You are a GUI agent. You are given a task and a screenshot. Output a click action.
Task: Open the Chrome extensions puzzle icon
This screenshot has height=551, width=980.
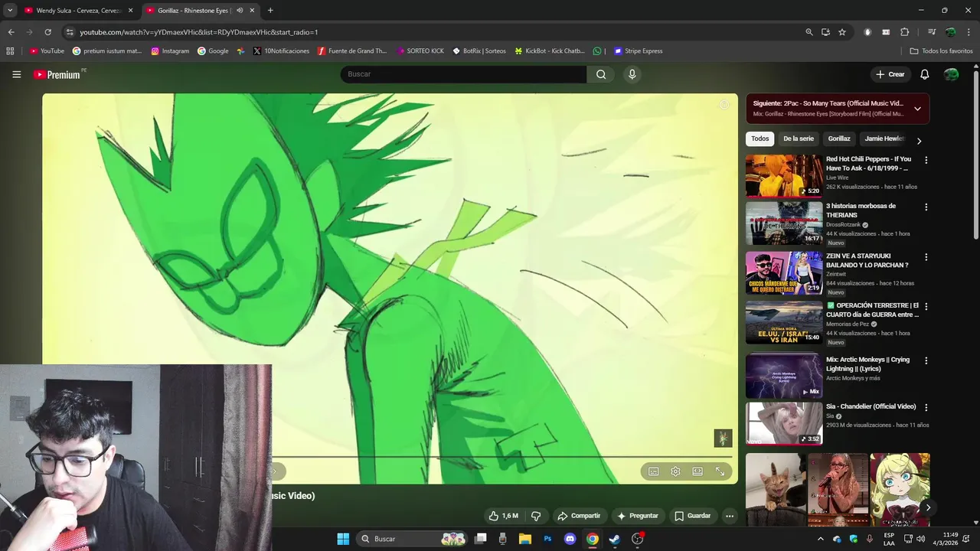pos(904,32)
